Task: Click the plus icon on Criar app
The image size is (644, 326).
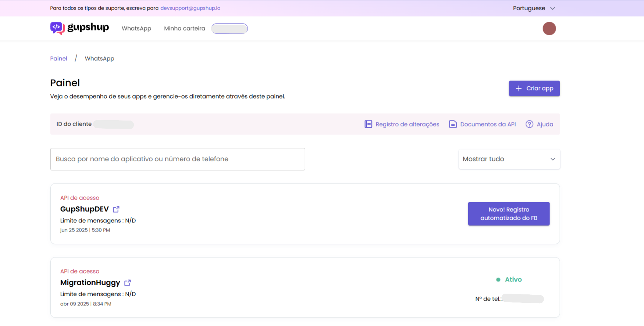Action: (519, 89)
